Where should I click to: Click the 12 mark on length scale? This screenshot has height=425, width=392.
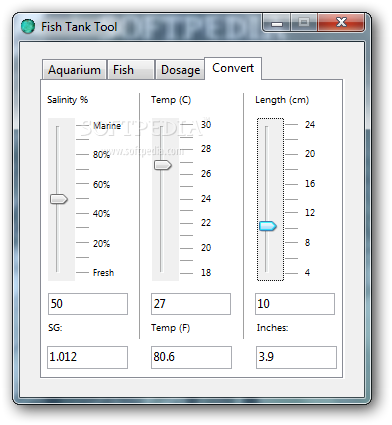[x=310, y=213]
